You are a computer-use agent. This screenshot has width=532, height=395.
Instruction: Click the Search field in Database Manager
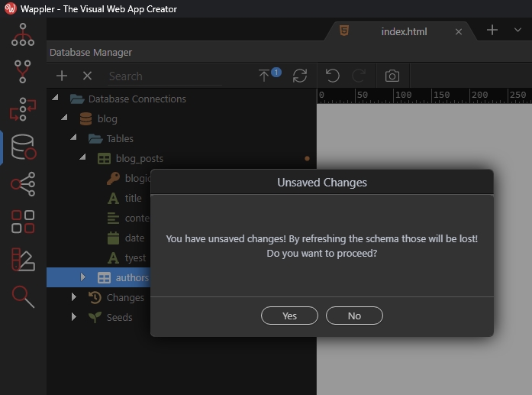(165, 76)
